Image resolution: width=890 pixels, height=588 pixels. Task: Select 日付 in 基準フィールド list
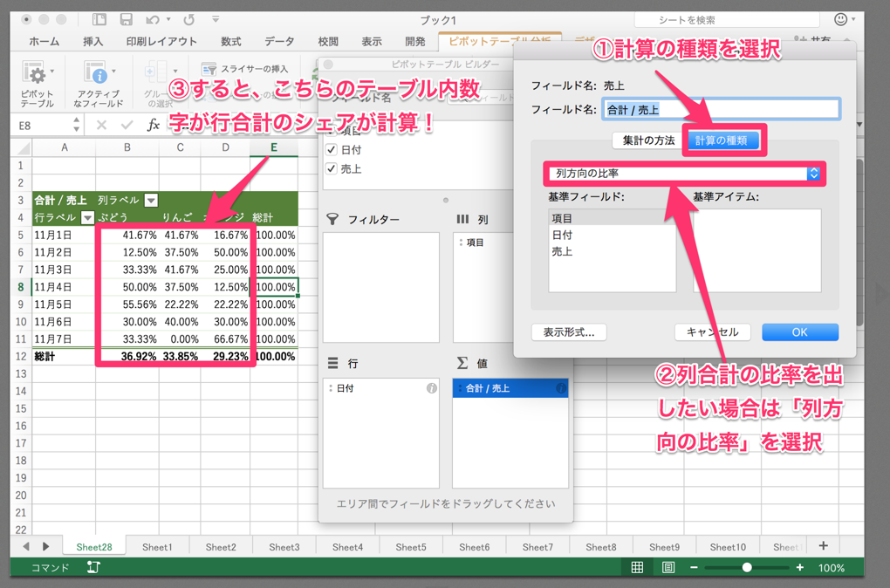tap(612, 235)
